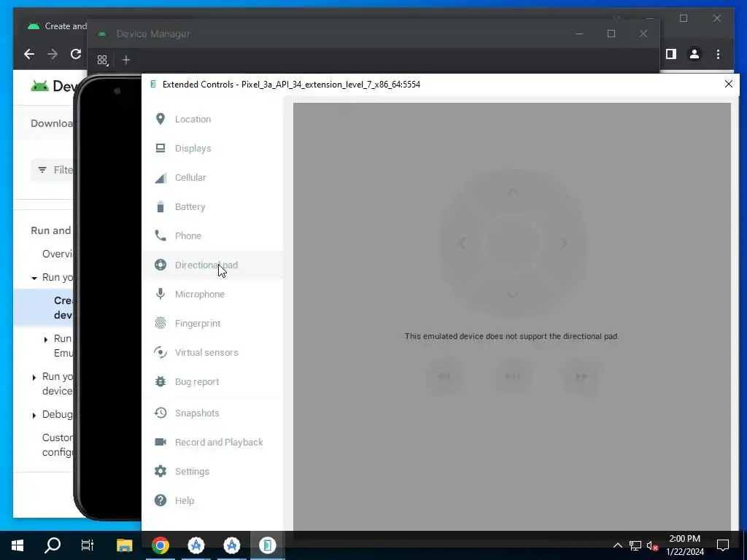This screenshot has height=560, width=747.
Task: Open Extended Controls Settings
Action: point(212,472)
